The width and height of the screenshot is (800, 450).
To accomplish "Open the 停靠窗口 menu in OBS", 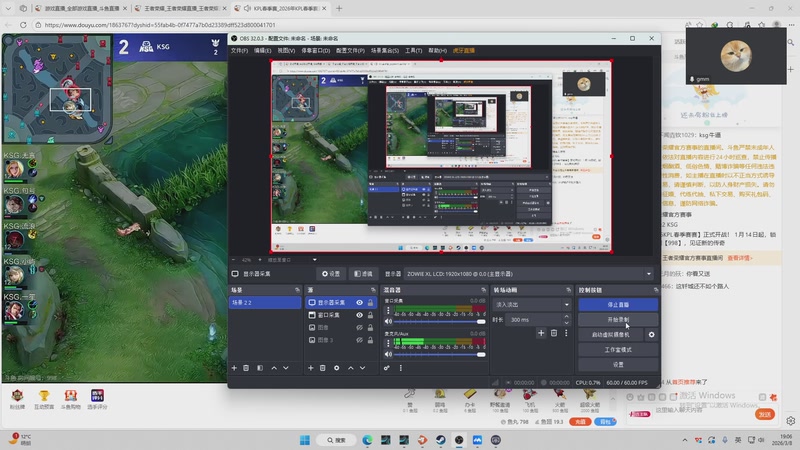I will (318, 50).
